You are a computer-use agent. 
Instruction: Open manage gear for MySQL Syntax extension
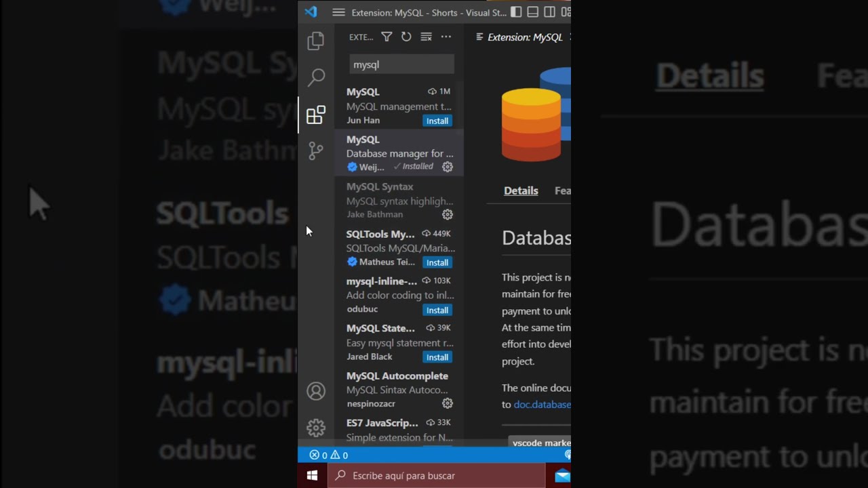(x=448, y=214)
